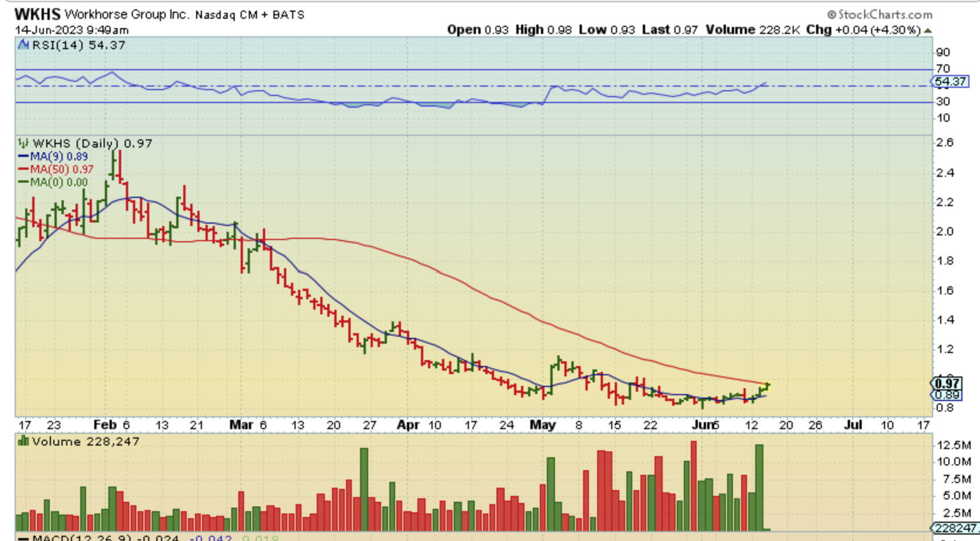This screenshot has height=541, width=980.
Task: Click the May label on the date axis
Action: pyautogui.click(x=543, y=425)
